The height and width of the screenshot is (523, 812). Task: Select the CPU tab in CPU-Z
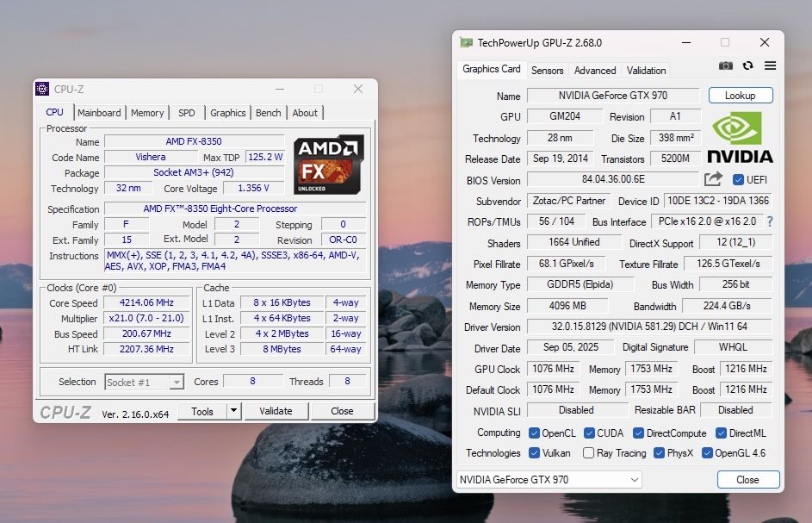[54, 112]
